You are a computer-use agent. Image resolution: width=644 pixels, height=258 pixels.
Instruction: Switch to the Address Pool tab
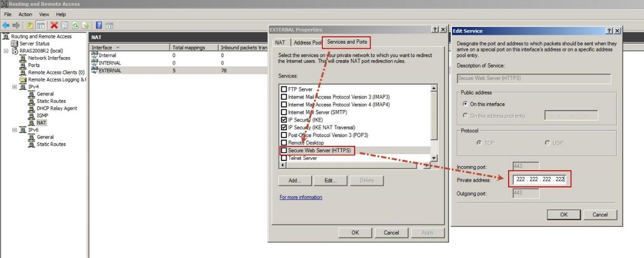[x=307, y=43]
